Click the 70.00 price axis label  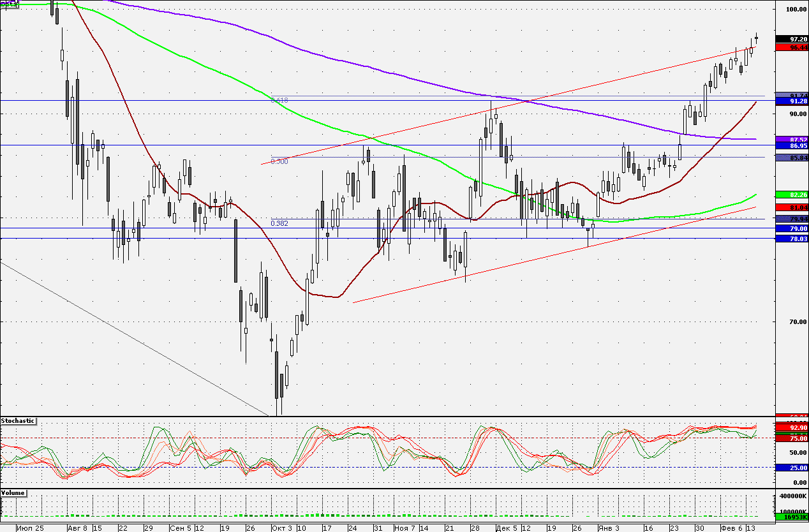coord(798,322)
